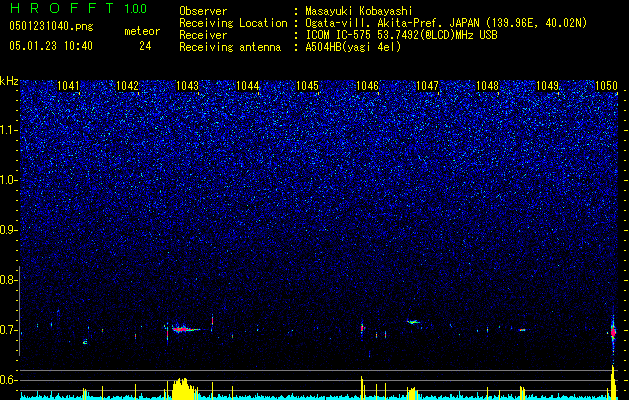Screen dimensions: 629x400
Task: Click the kHz axis unit label
Action: [x=9, y=81]
